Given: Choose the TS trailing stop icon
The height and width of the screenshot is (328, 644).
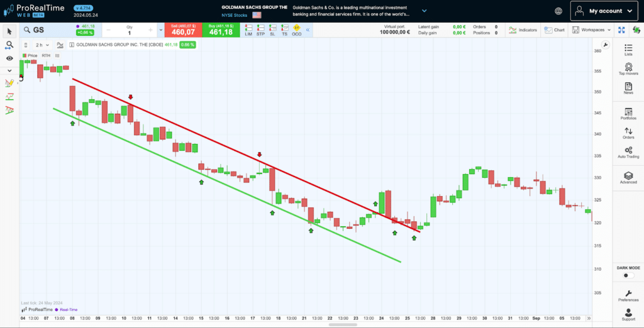Looking at the screenshot, I should (284, 30).
